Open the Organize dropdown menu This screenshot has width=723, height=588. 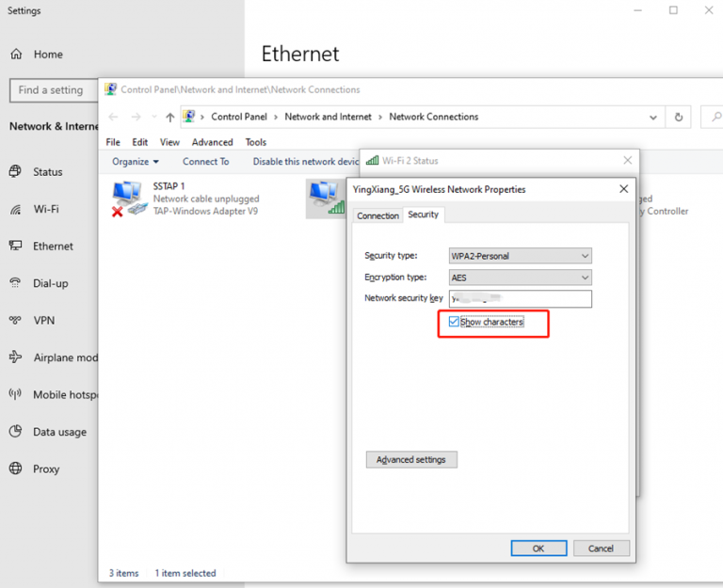(x=136, y=162)
